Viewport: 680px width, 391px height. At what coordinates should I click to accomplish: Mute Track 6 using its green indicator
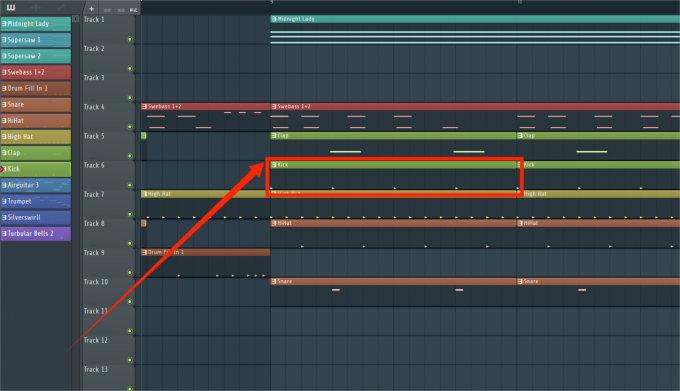[130, 185]
